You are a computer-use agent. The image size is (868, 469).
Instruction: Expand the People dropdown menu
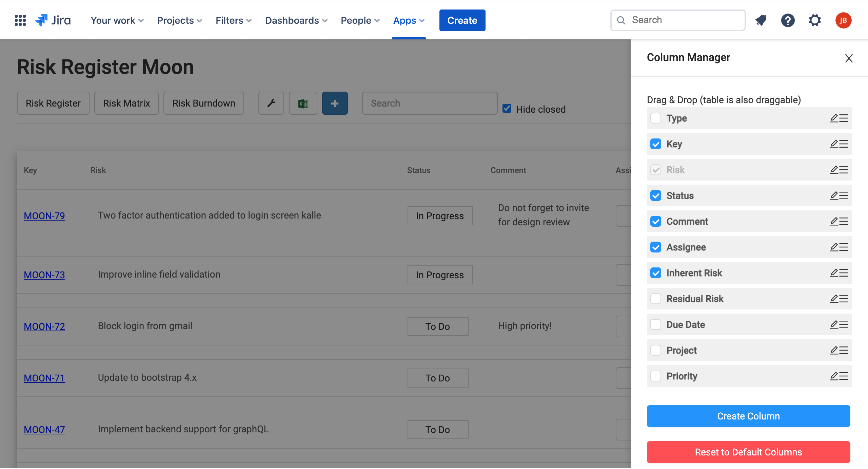point(360,20)
